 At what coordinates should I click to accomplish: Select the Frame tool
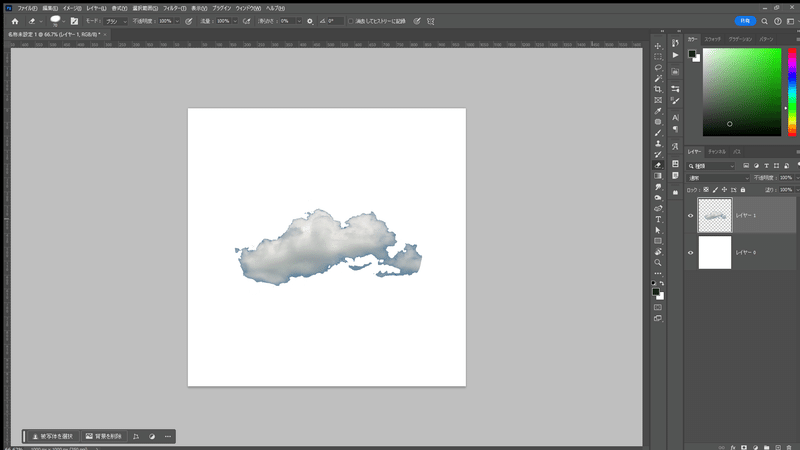(x=658, y=100)
